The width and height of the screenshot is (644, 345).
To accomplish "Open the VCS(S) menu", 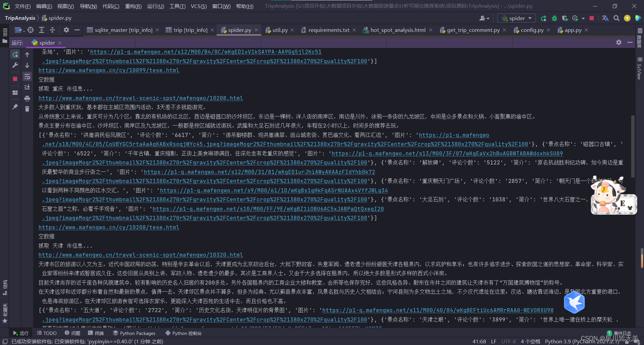I will pyautogui.click(x=199, y=6).
